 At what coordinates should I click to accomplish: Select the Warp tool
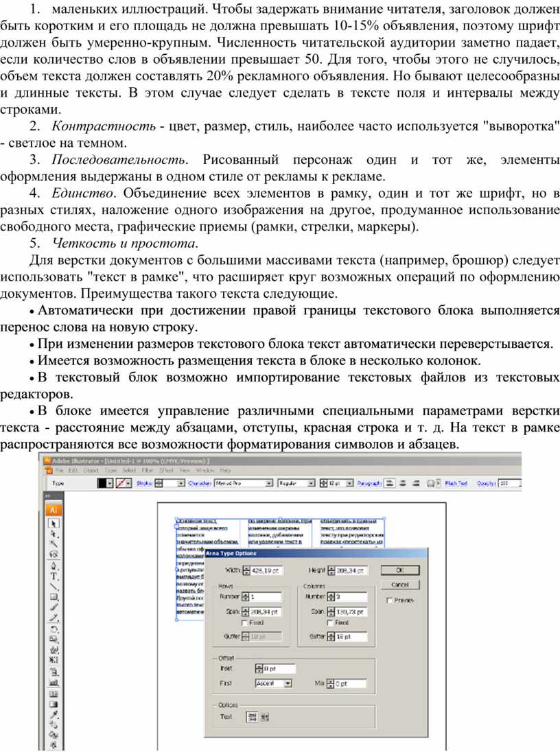(54, 650)
